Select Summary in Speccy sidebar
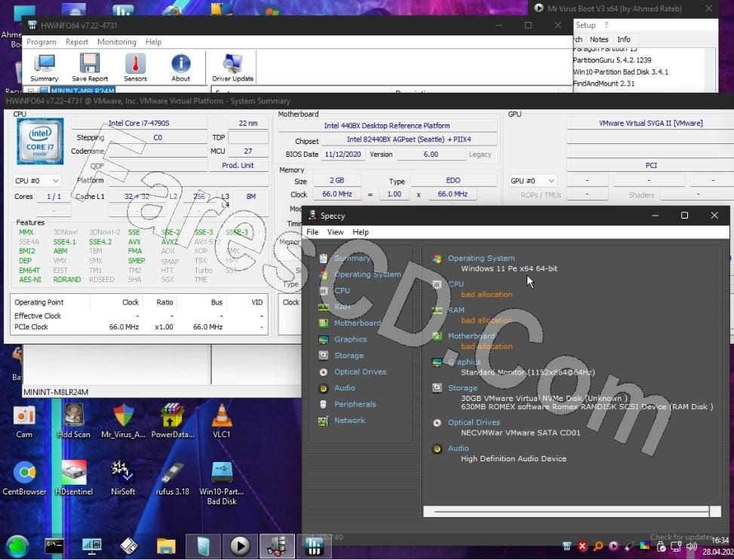Screen dimensions: 734x560 [352, 259]
